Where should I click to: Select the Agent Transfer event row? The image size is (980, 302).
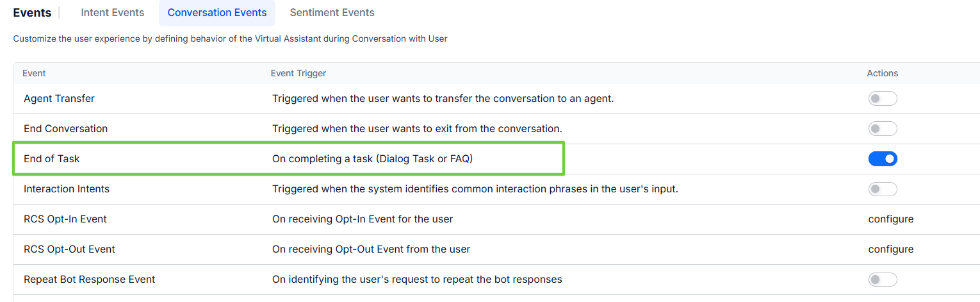point(59,99)
